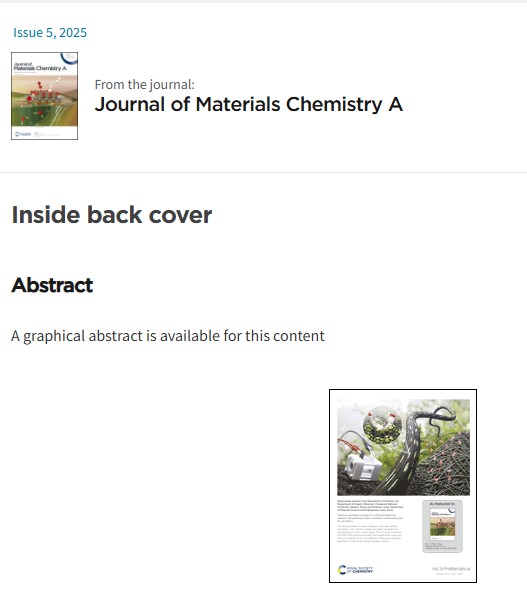Click the red molecule artwork on journal thumbnail
Image resolution: width=527 pixels, height=604 pixels.
point(42,94)
